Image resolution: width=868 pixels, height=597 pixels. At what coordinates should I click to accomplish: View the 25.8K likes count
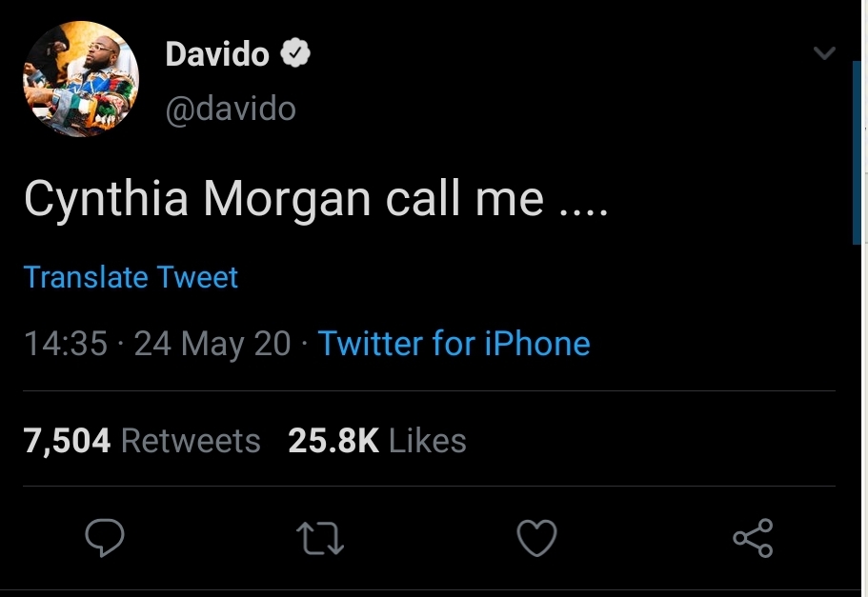tap(333, 441)
